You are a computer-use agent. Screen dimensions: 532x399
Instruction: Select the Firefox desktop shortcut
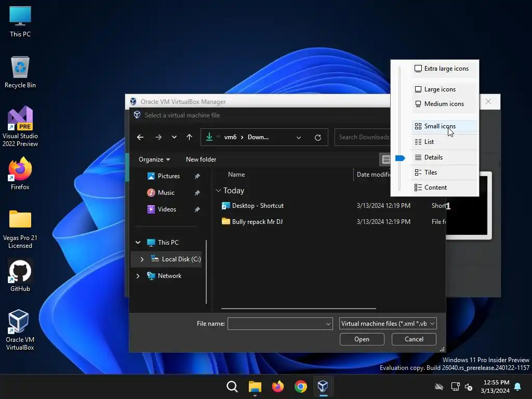point(20,174)
